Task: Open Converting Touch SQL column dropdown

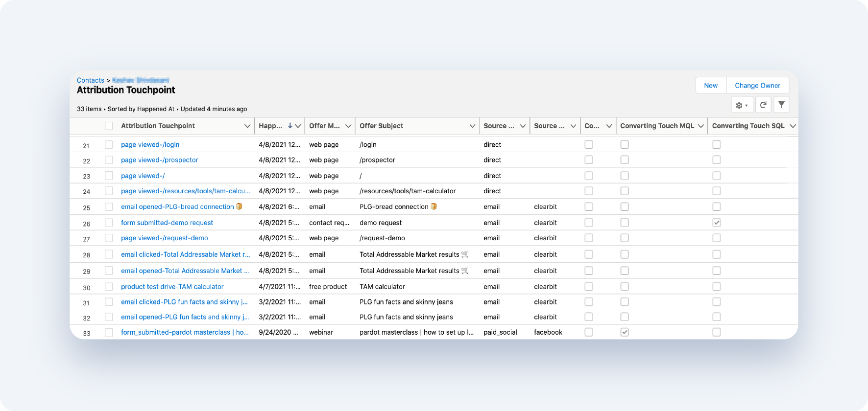Action: coord(793,126)
